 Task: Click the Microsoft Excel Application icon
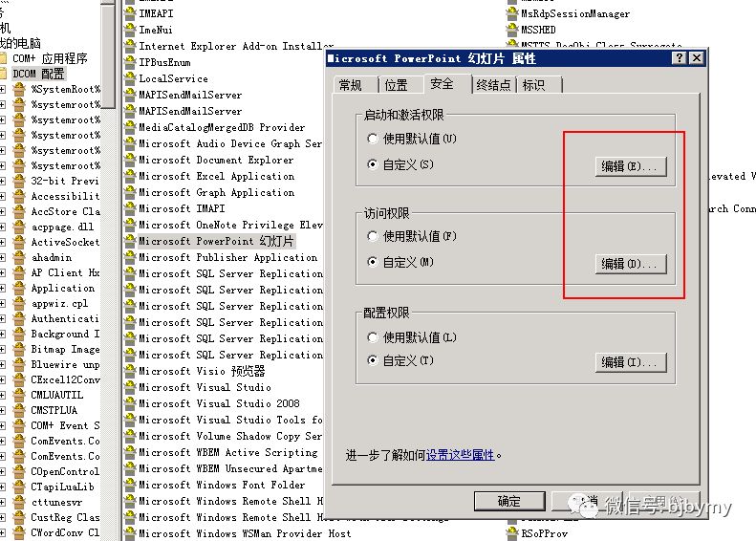[130, 176]
